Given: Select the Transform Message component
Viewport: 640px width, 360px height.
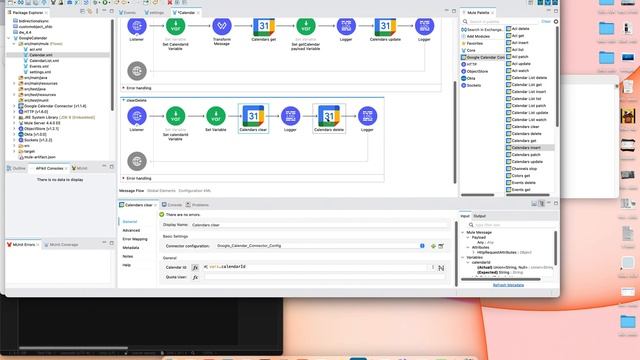Looking at the screenshot, I should (x=222, y=26).
